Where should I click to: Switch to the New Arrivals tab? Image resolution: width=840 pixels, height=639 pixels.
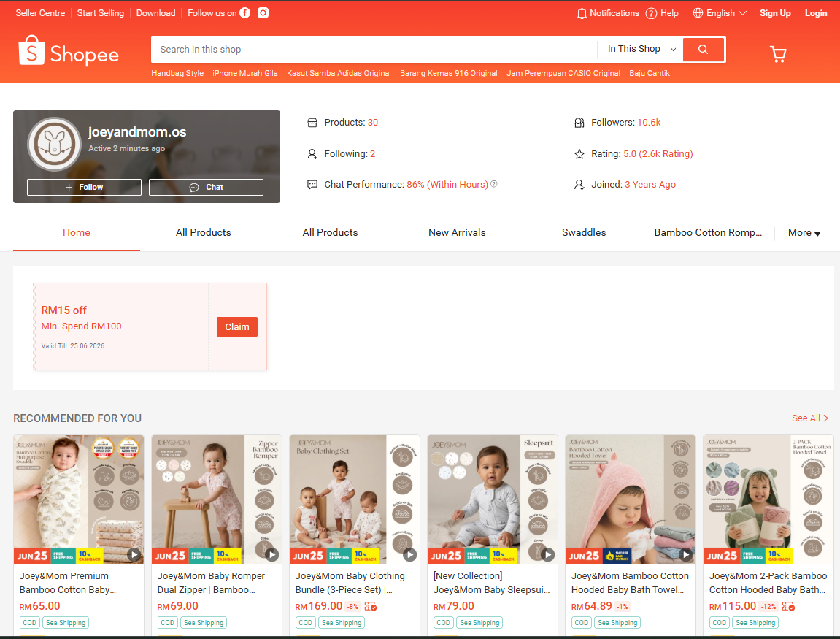[457, 233]
